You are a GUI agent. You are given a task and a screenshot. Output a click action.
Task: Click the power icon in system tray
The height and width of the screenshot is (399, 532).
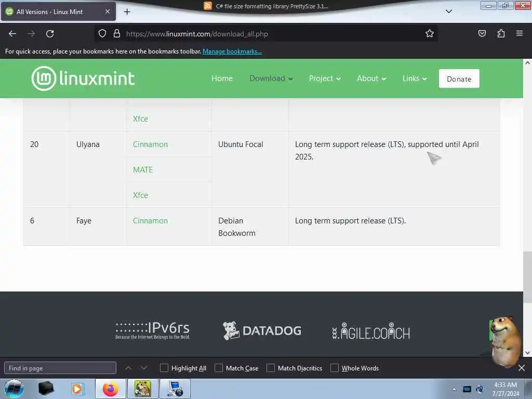pos(480,389)
